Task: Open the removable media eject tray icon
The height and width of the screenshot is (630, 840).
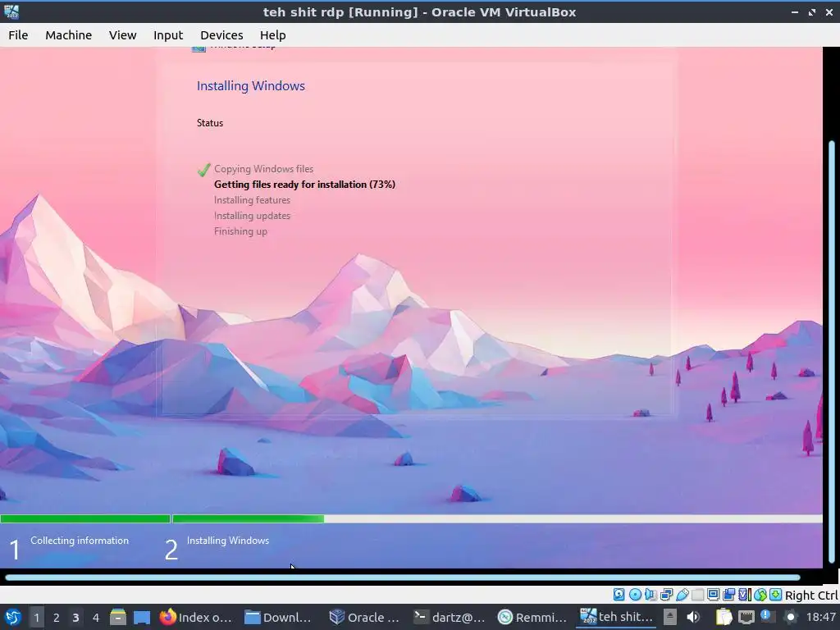Action: click(669, 617)
